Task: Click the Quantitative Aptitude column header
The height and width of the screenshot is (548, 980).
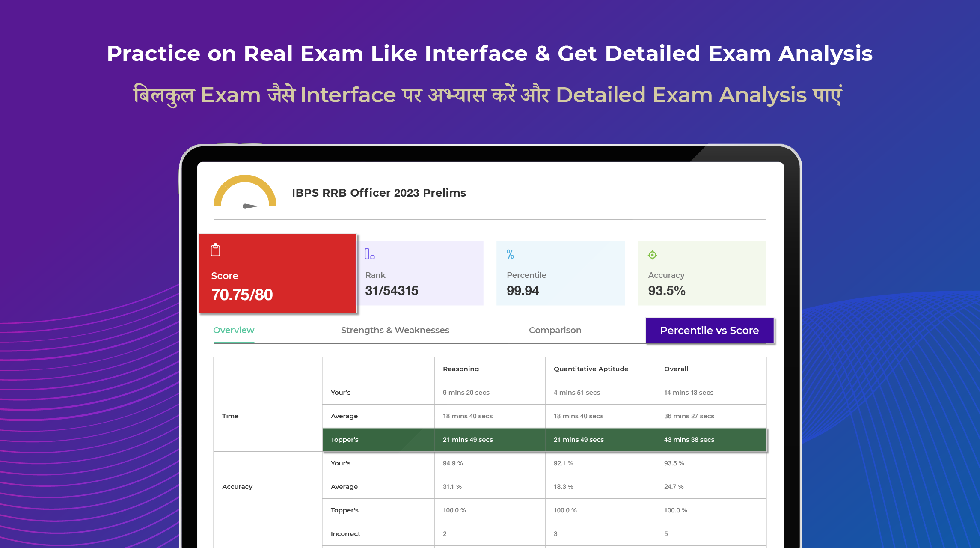Action: [591, 369]
